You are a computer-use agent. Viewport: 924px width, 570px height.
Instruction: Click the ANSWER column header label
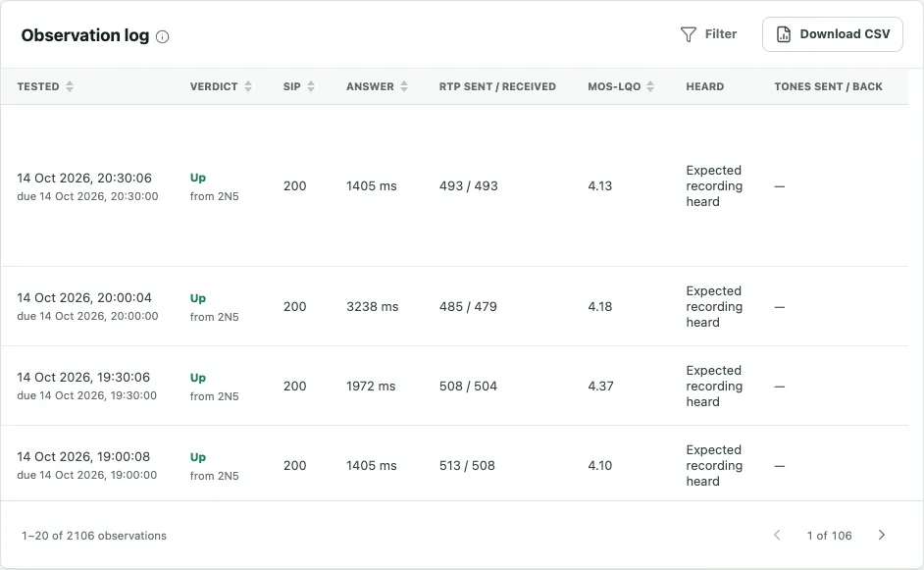[x=370, y=86]
